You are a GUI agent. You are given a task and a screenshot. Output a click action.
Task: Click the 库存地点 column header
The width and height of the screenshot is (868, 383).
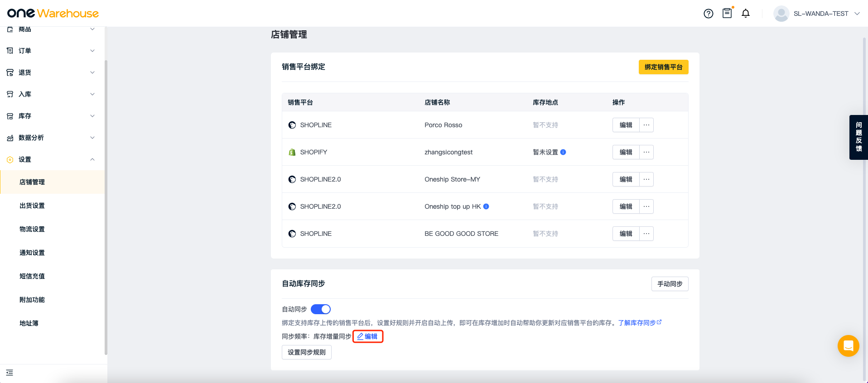coord(545,102)
